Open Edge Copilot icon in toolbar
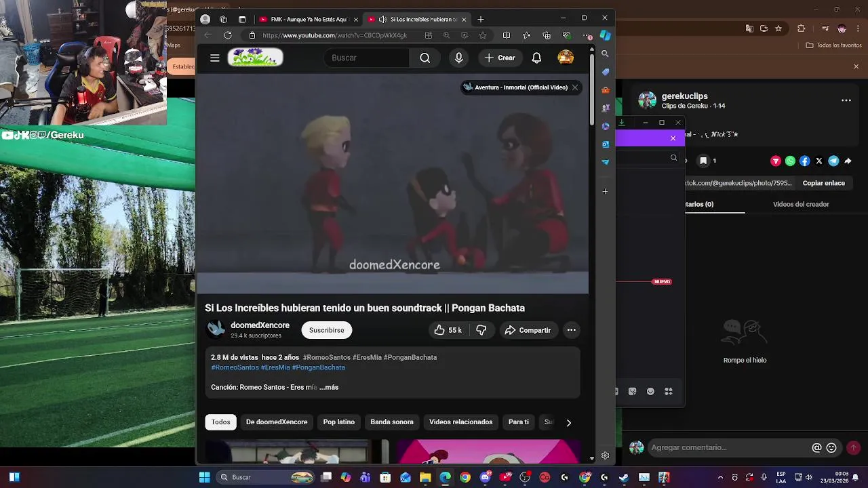The width and height of the screenshot is (868, 488). (605, 35)
